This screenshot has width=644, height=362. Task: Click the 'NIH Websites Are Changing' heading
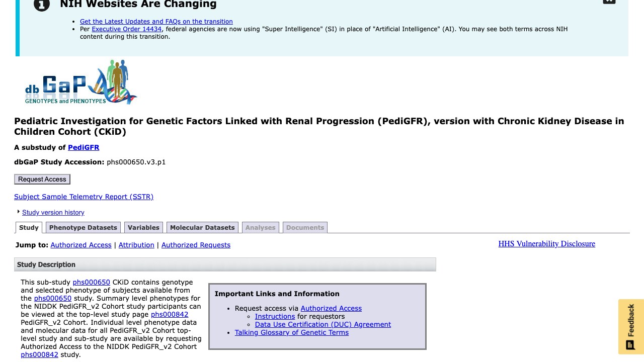point(138,5)
